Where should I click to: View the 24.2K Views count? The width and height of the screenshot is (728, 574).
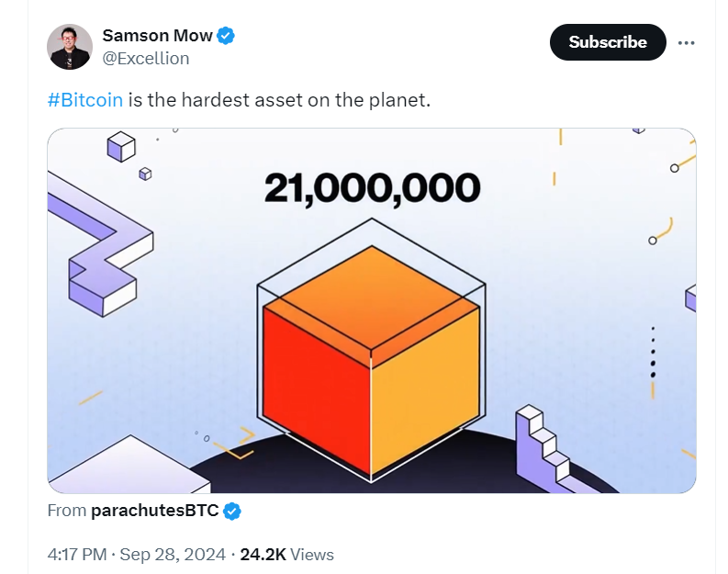286,555
